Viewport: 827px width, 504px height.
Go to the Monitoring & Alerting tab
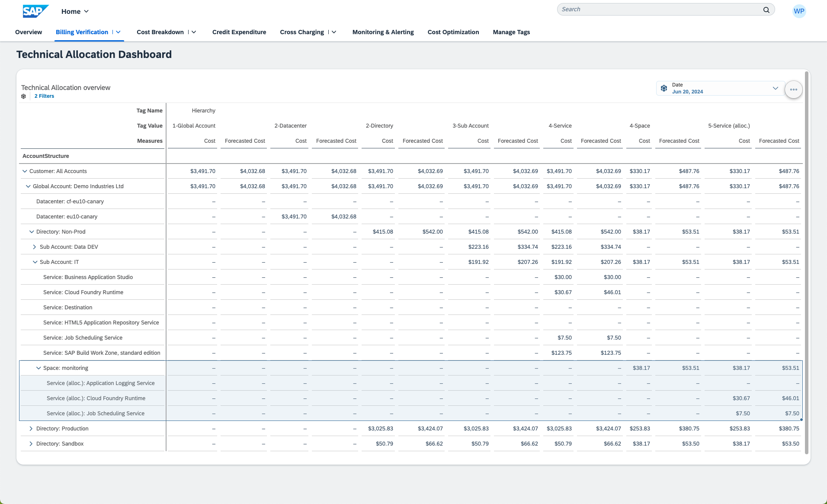[383, 32]
